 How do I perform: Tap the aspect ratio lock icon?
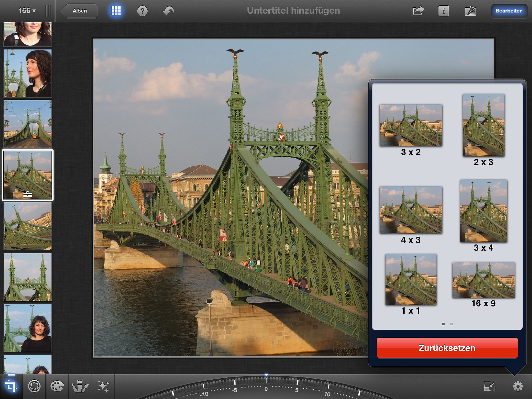(x=489, y=386)
